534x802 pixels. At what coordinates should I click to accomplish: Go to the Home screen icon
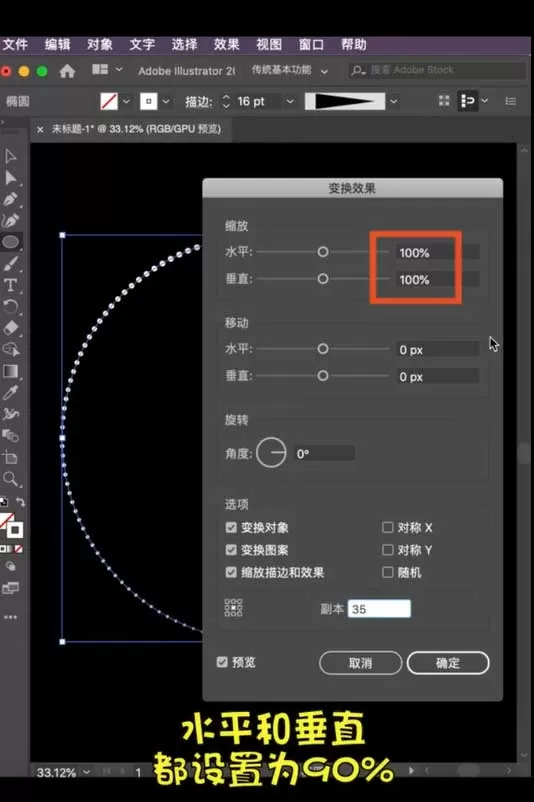pos(68,71)
